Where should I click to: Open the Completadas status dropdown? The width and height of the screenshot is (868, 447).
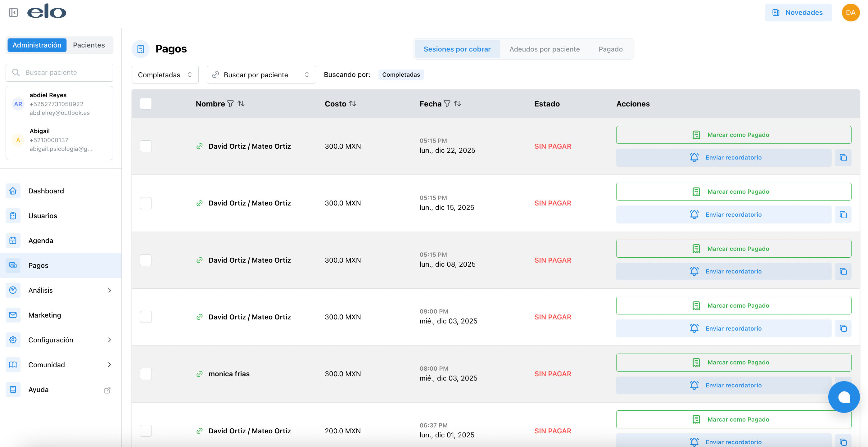tap(165, 75)
